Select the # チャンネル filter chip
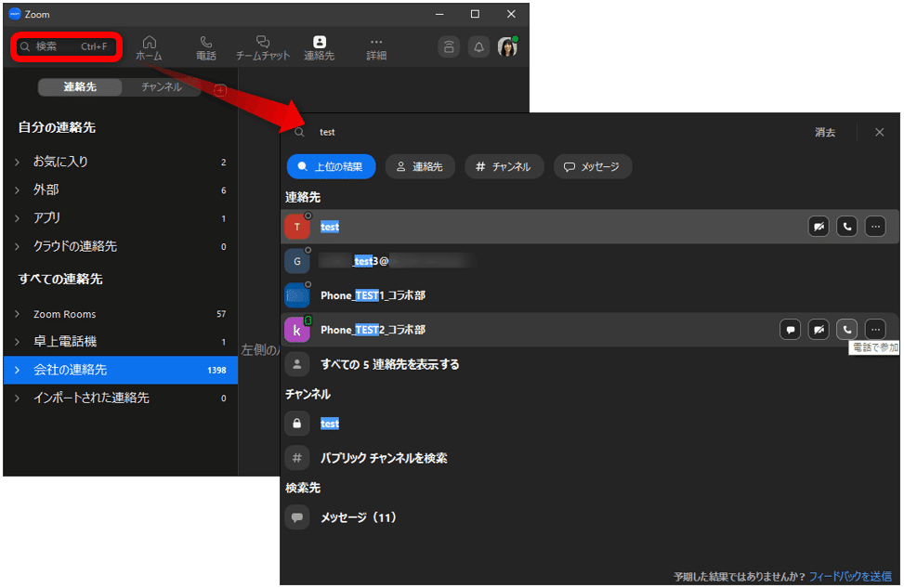Viewport: 904px width, 588px height. point(504,166)
